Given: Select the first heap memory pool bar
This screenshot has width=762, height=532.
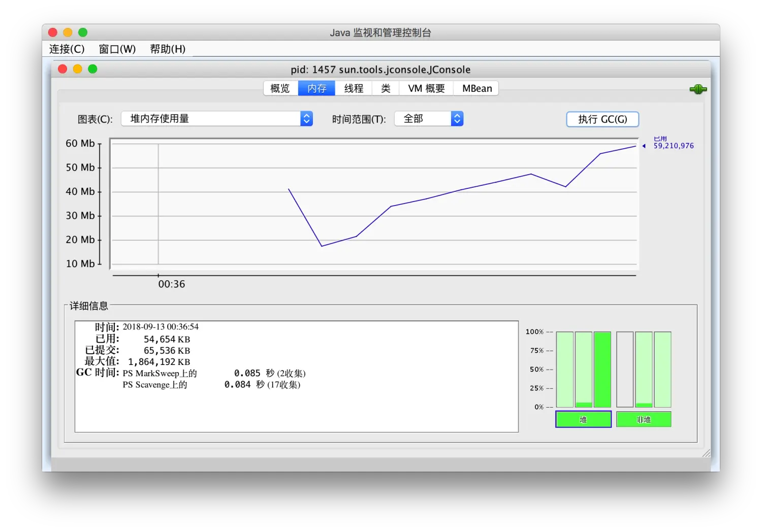Looking at the screenshot, I should pos(564,369).
